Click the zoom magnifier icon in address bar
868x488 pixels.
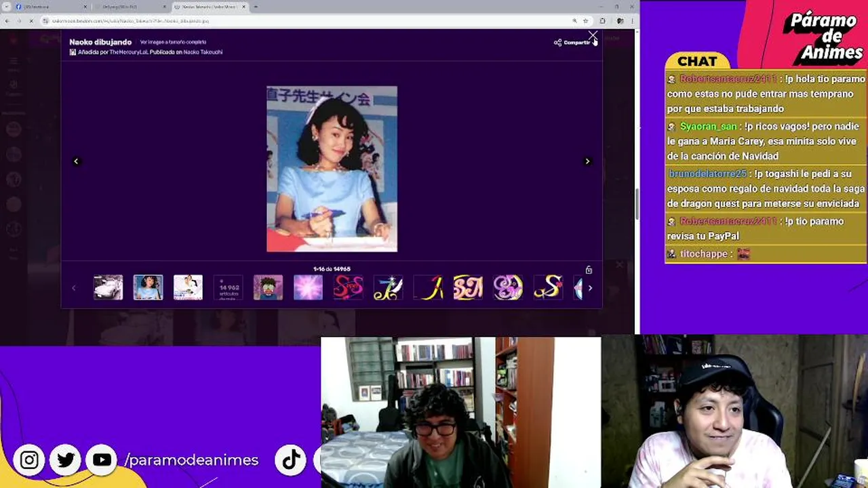point(575,21)
